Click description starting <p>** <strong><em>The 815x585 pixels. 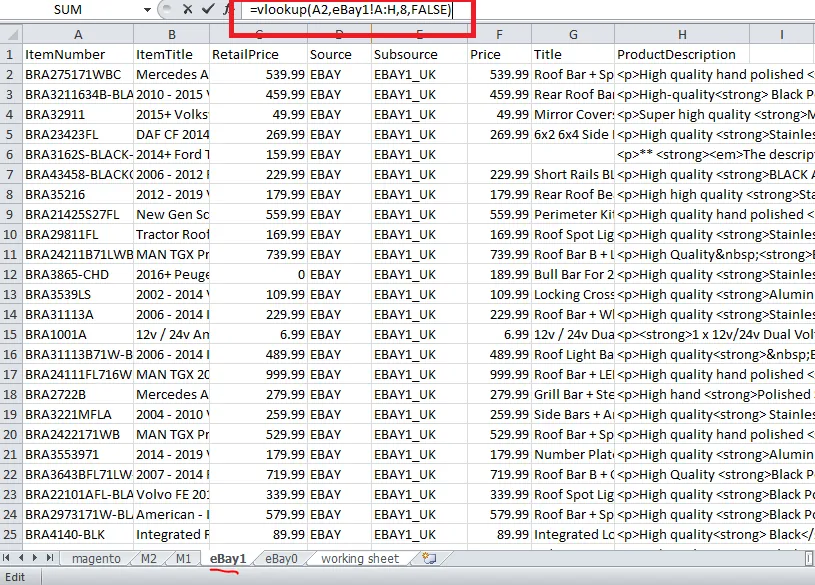click(x=715, y=154)
